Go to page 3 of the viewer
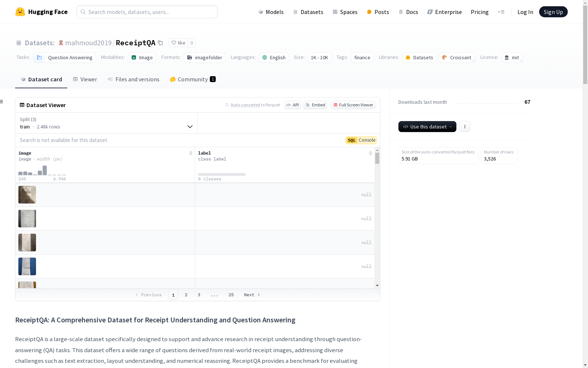 [x=199, y=295]
